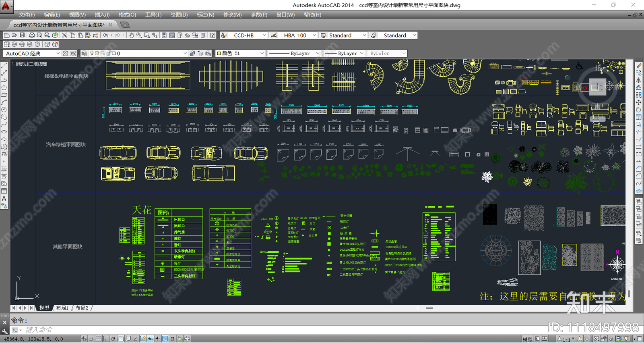Select the 模型 model tab

coord(44,308)
